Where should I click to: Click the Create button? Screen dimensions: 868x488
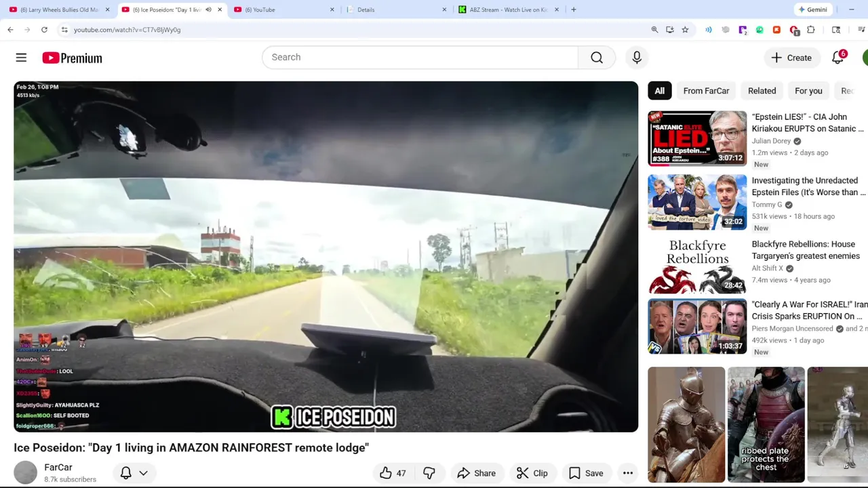[x=791, y=58]
